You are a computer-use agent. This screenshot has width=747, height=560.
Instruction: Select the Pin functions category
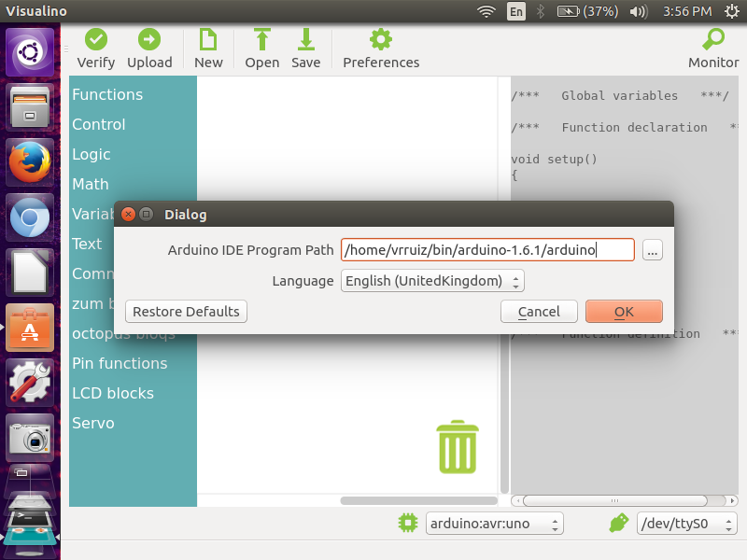[x=120, y=363]
